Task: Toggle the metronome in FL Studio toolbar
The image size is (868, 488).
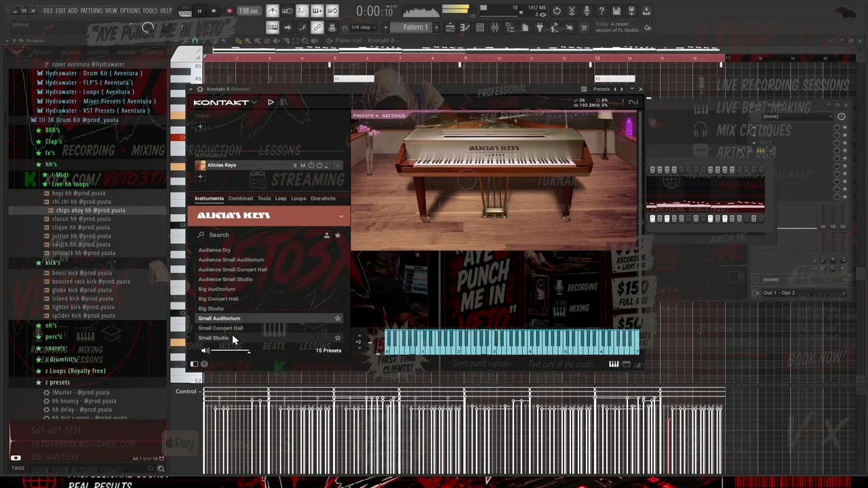Action: tap(272, 11)
